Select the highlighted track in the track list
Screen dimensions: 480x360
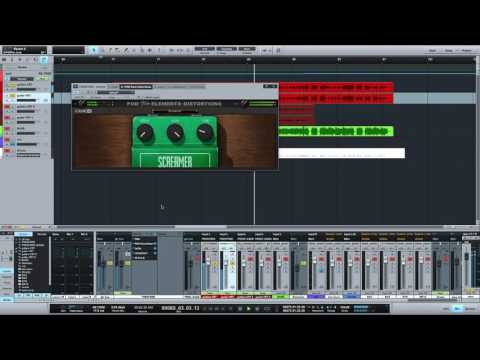[27, 98]
